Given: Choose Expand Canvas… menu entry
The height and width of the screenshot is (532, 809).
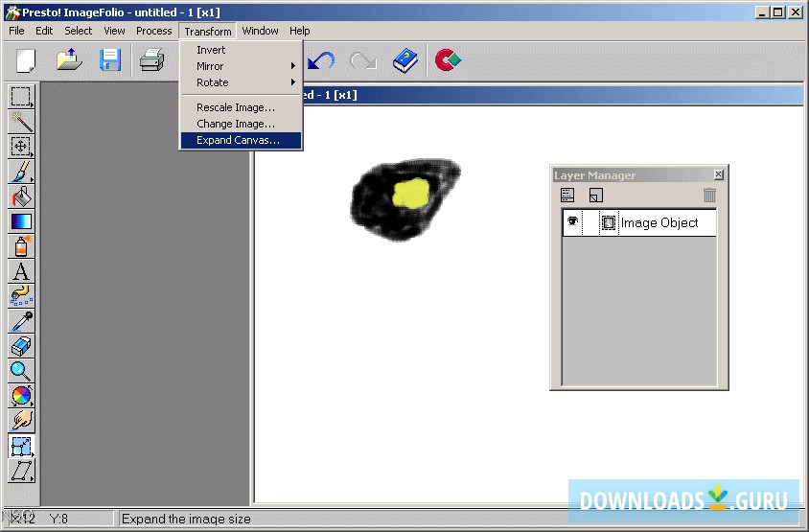Looking at the screenshot, I should (241, 140).
